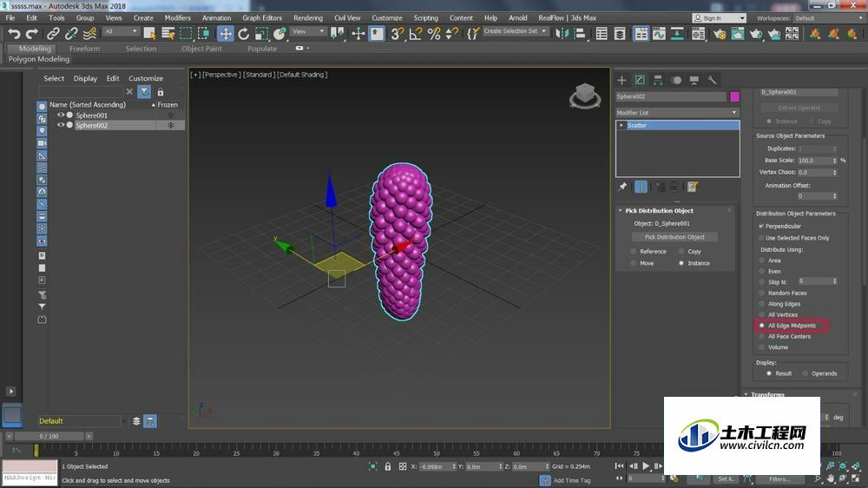868x488 pixels.
Task: Open the Utilities wrench tab in command panel
Action: click(712, 80)
